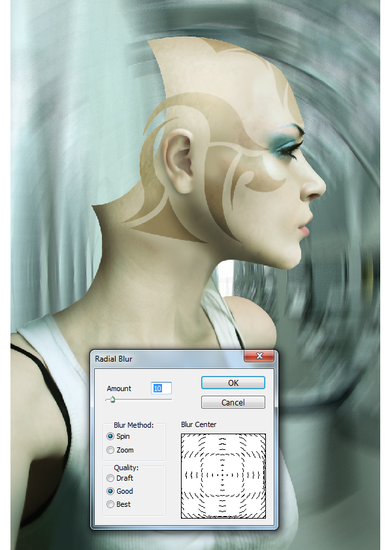Click the Radial Blur title bar

[168, 359]
